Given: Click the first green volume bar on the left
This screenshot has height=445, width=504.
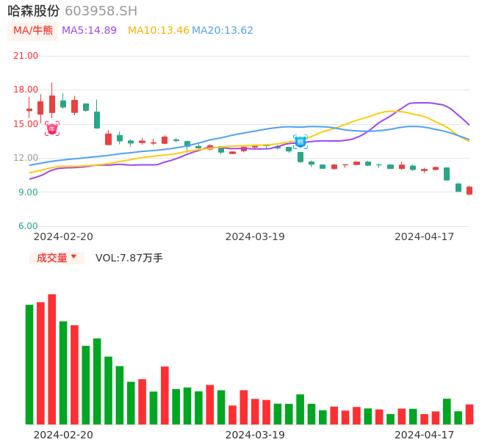Looking at the screenshot, I should (x=29, y=364).
